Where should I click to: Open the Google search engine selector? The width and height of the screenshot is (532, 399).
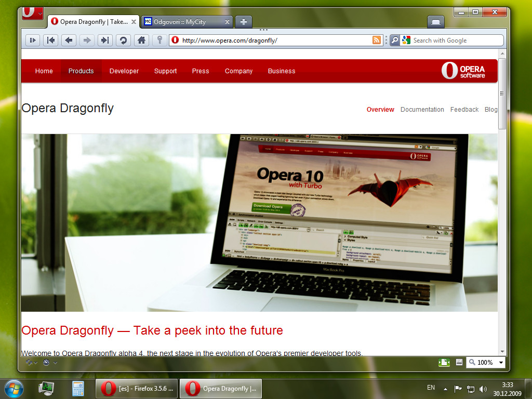(x=406, y=41)
